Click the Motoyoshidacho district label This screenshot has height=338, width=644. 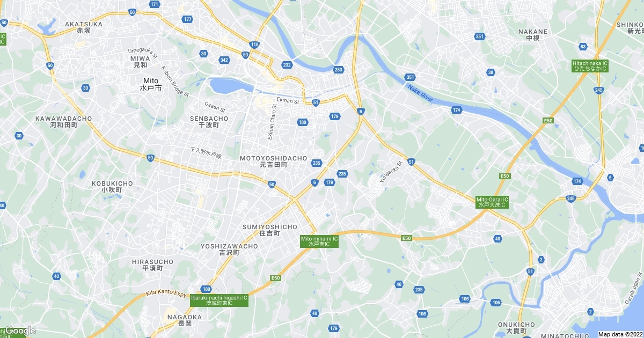pos(273,161)
